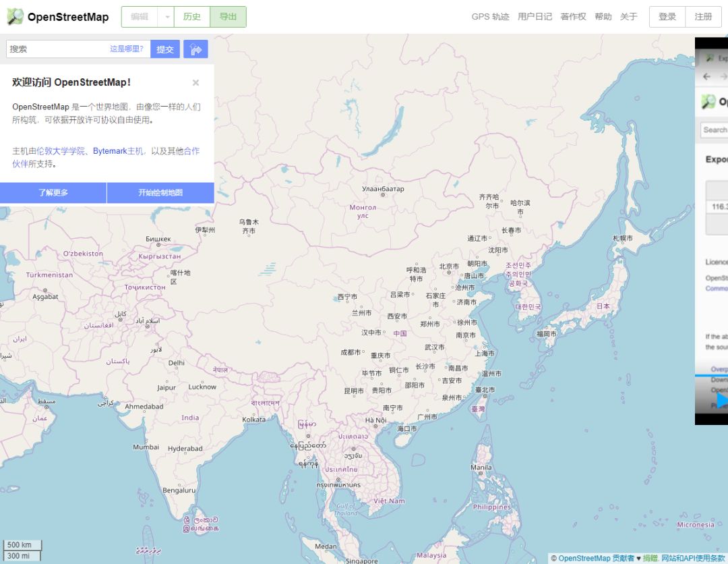The width and height of the screenshot is (728, 564).
Task: Click the 编辑 edit button
Action: pyautogui.click(x=140, y=17)
